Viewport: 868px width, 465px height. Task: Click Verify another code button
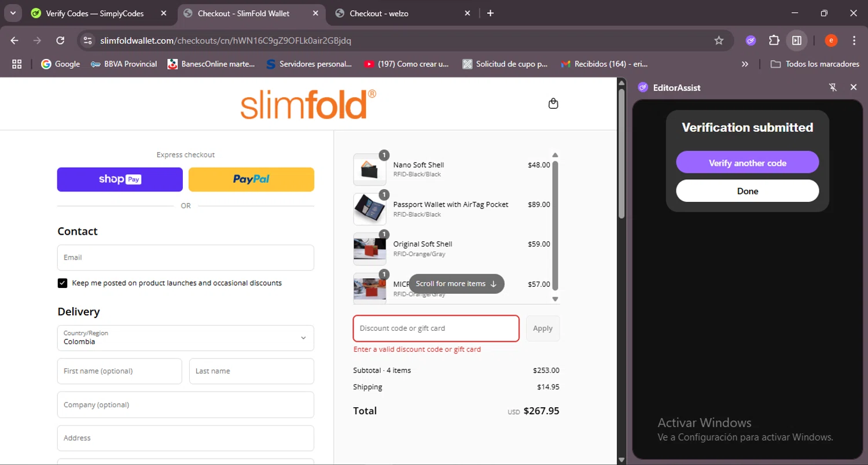coord(748,163)
